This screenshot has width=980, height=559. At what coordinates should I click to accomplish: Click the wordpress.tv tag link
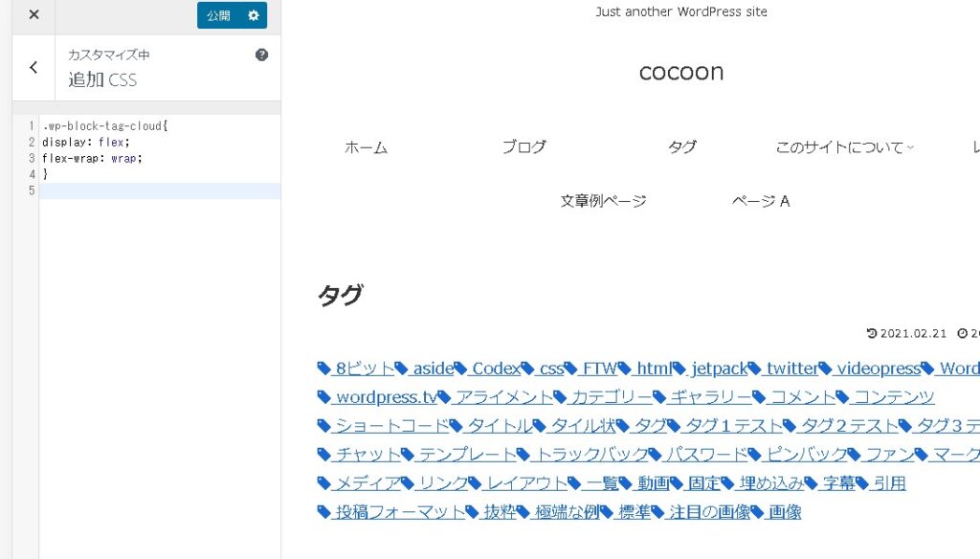tap(386, 397)
